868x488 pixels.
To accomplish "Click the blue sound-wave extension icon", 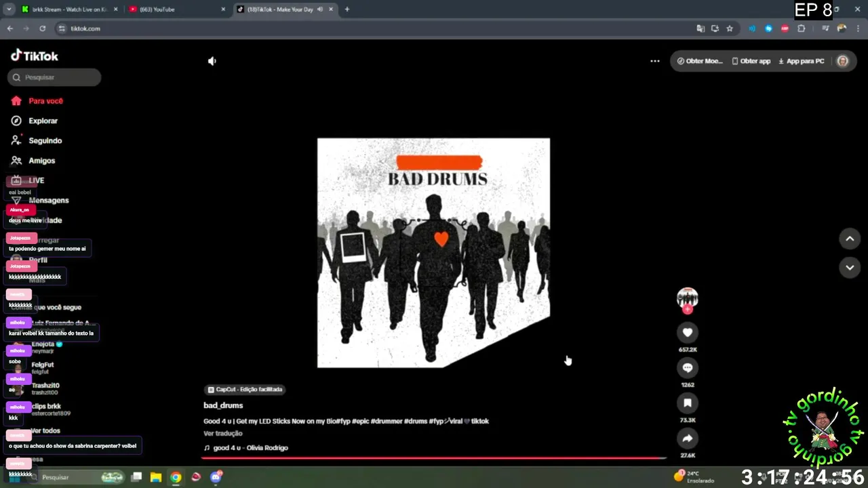I will coord(752,28).
